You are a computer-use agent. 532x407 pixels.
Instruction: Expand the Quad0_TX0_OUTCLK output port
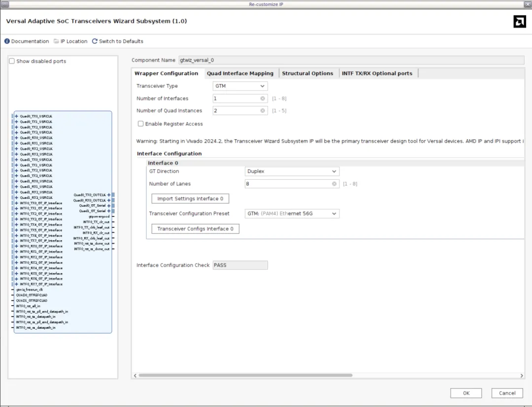point(109,195)
